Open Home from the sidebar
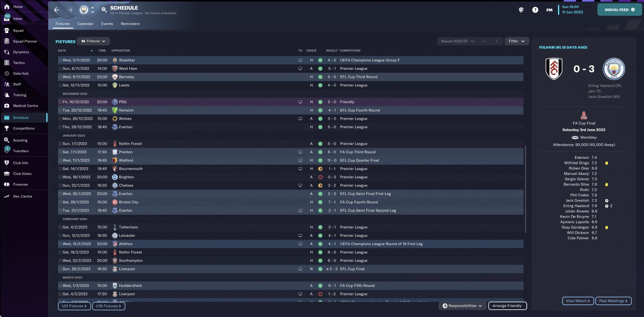644x317 pixels. click(x=18, y=7)
